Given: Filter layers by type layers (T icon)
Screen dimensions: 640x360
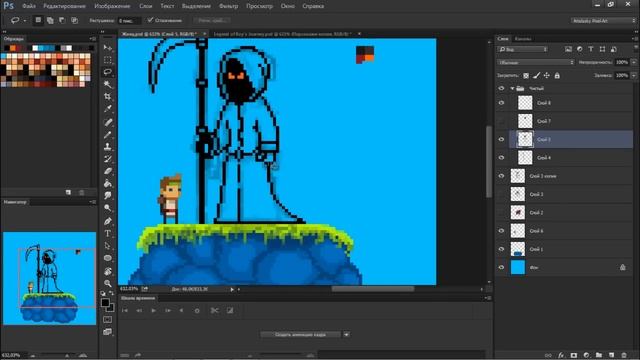Looking at the screenshot, I should [x=591, y=49].
